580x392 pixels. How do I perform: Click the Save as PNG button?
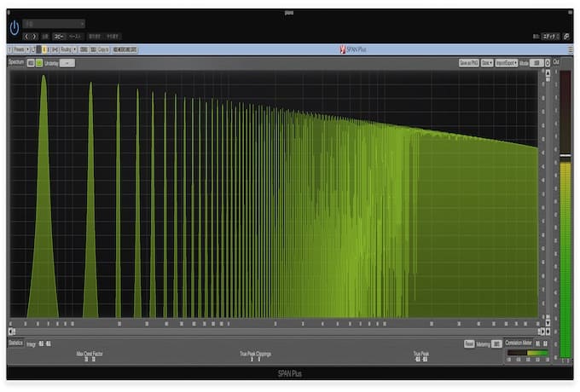coord(468,63)
